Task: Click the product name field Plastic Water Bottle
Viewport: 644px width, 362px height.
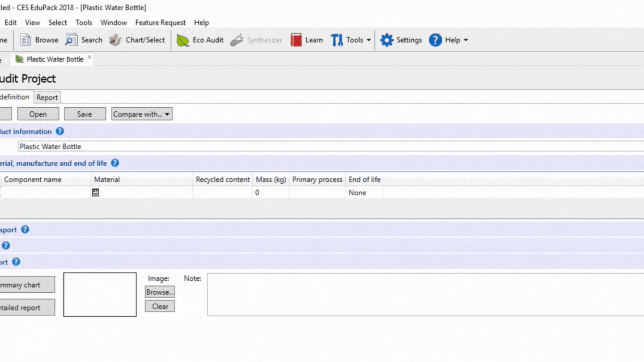Action: point(331,146)
